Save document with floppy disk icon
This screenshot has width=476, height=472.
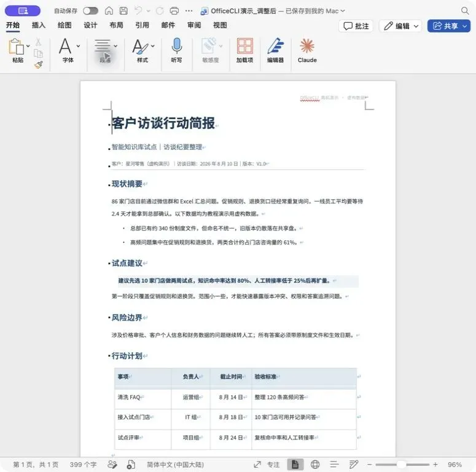[123, 11]
